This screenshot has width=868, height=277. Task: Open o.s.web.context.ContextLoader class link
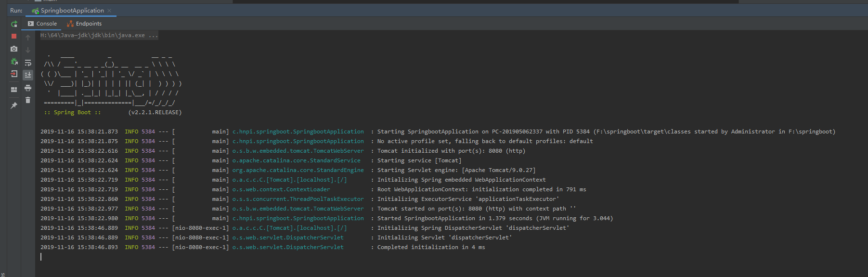pos(281,189)
